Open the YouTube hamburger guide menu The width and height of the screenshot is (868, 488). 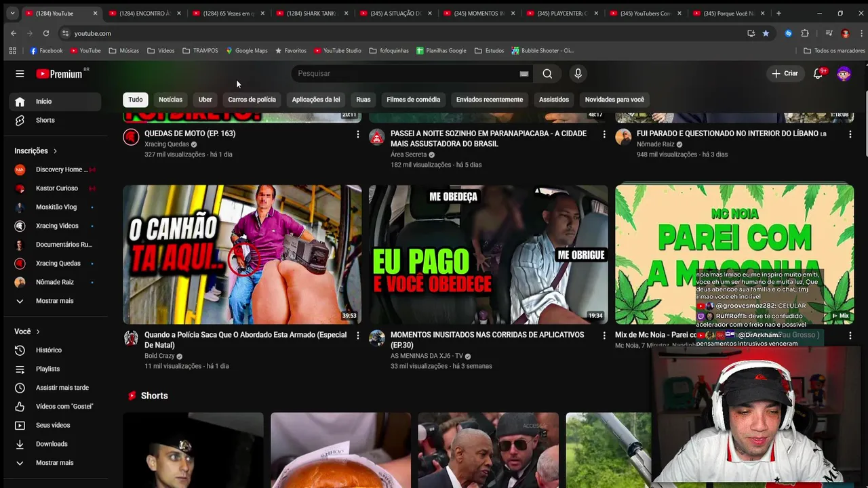click(20, 74)
